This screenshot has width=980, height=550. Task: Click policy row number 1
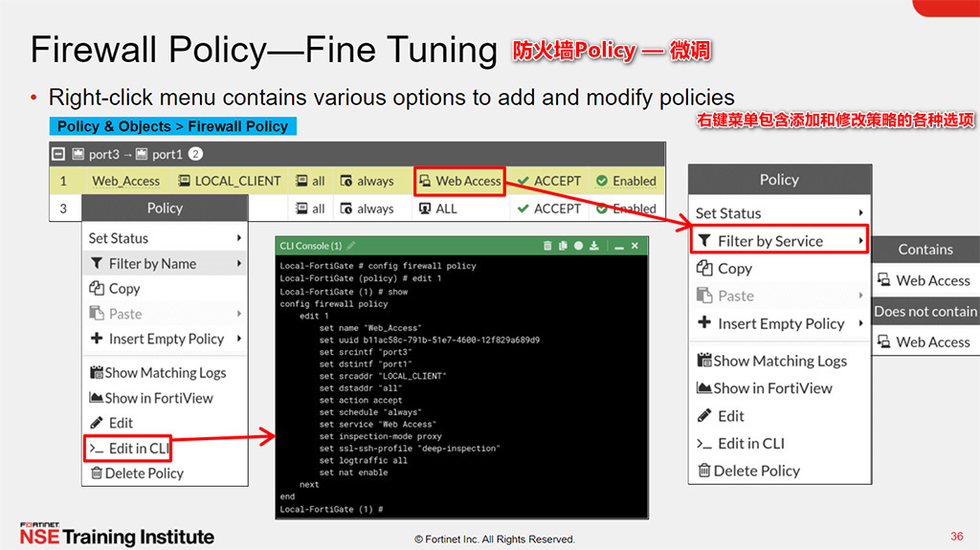point(63,181)
